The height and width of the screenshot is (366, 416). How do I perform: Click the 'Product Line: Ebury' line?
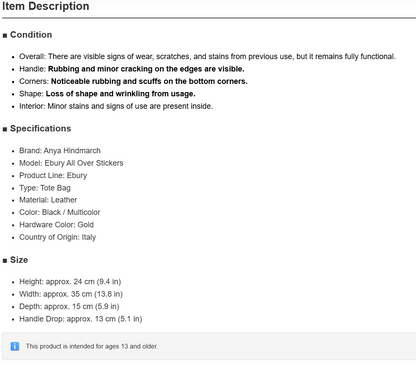coord(53,176)
